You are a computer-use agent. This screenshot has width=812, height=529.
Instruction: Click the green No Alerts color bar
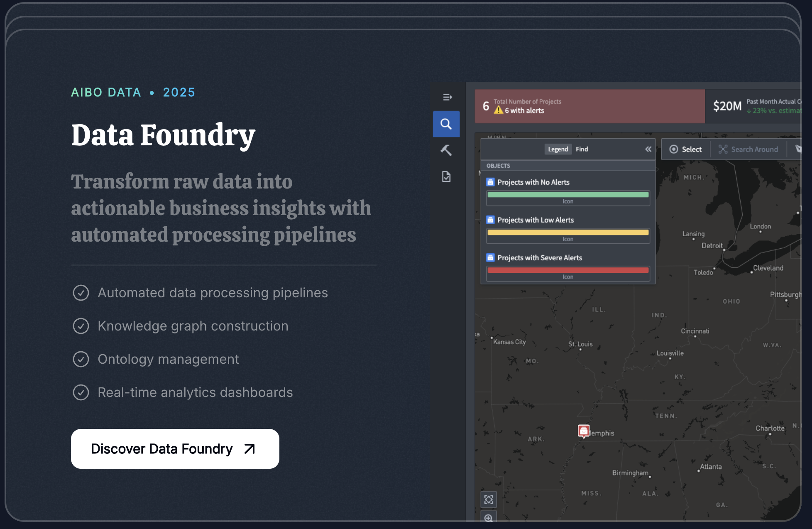[x=567, y=194]
